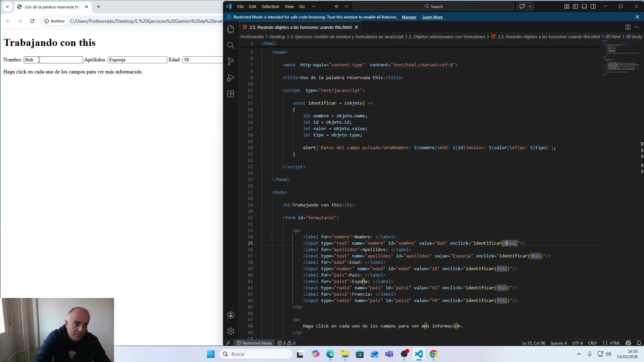Open the Manage gear in activity bar

coord(230,331)
